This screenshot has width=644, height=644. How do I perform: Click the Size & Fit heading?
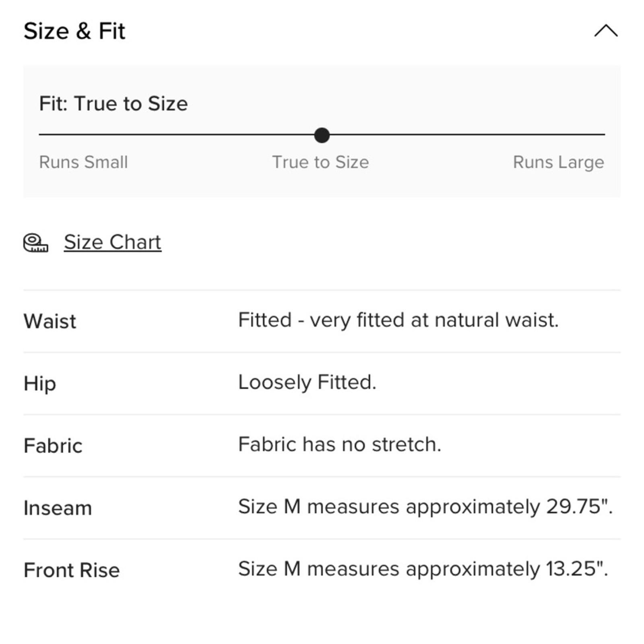pos(74,31)
